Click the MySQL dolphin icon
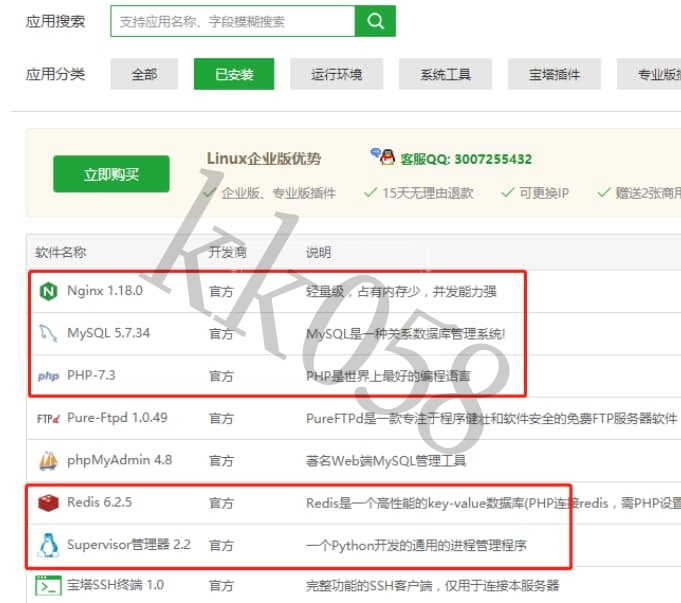Image resolution: width=681 pixels, height=603 pixels. pyautogui.click(x=48, y=333)
